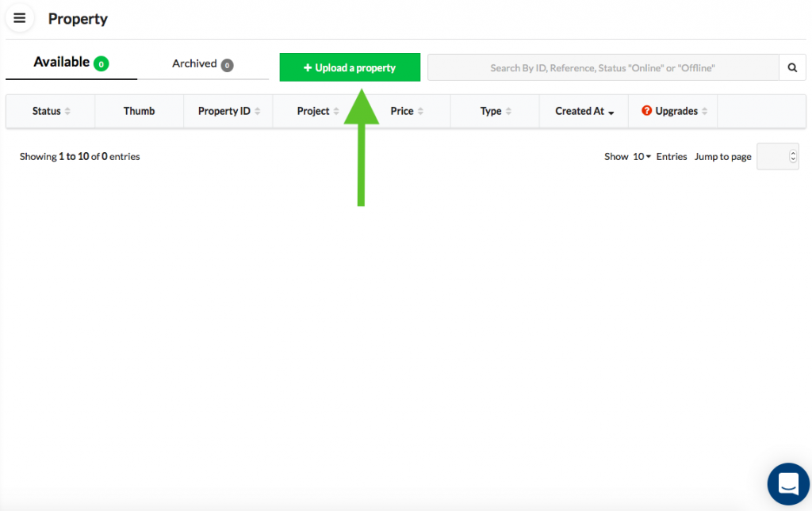Open the hamburger navigation menu

click(x=20, y=17)
